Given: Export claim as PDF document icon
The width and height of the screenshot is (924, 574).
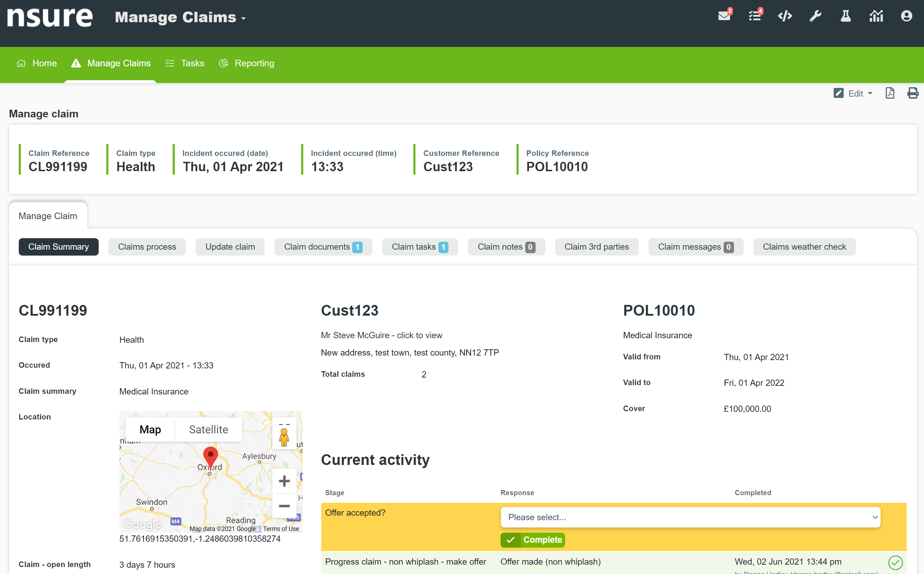Looking at the screenshot, I should point(890,93).
